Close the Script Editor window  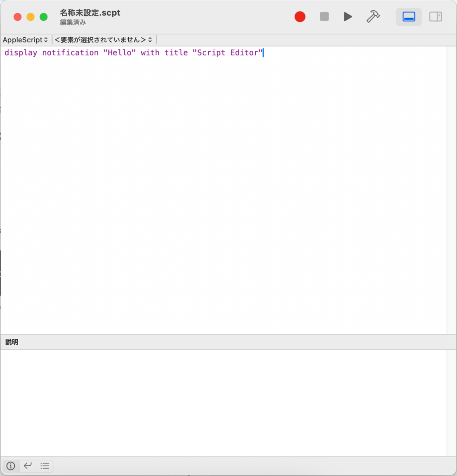[x=18, y=17]
